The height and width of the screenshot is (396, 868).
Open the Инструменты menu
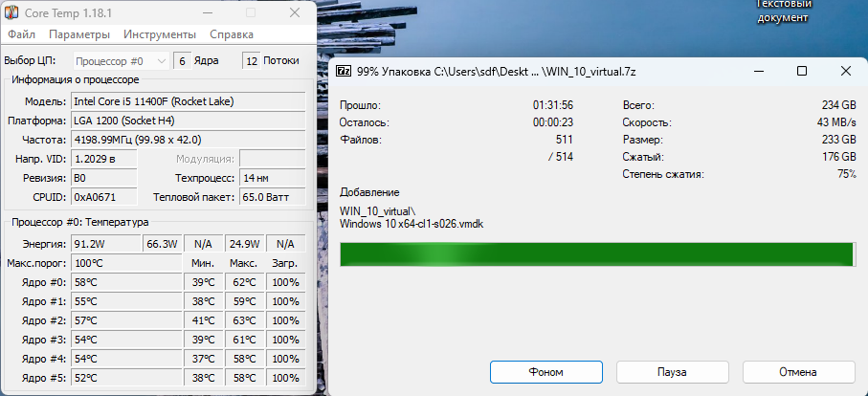(x=160, y=34)
